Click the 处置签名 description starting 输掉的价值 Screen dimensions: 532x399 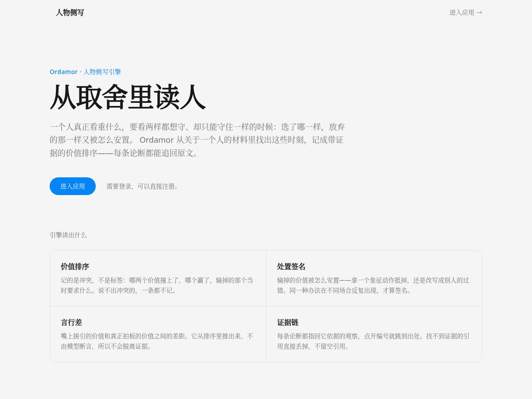(374, 286)
